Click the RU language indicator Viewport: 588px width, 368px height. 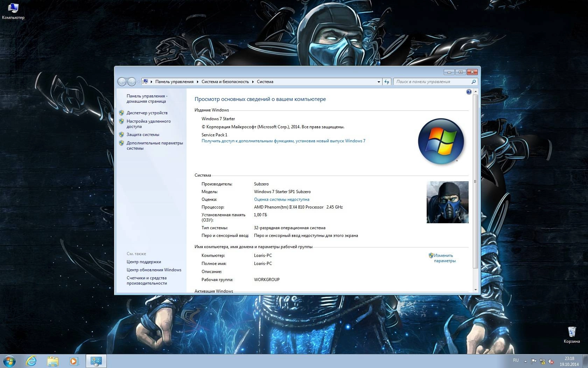(x=516, y=360)
